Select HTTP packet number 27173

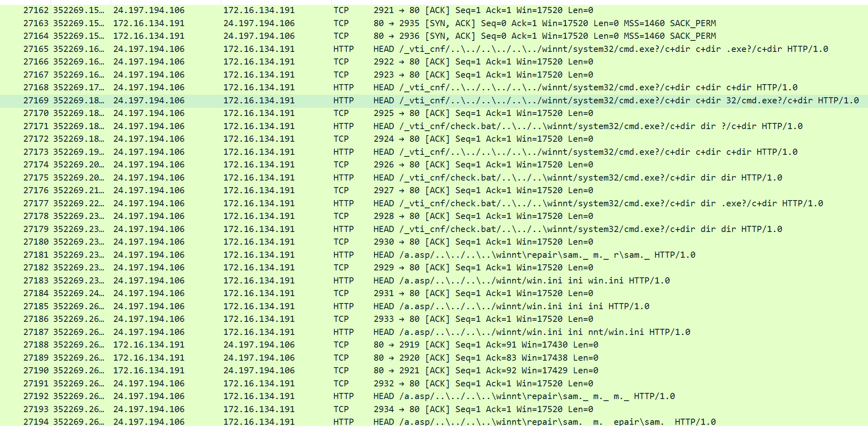[x=434, y=152]
